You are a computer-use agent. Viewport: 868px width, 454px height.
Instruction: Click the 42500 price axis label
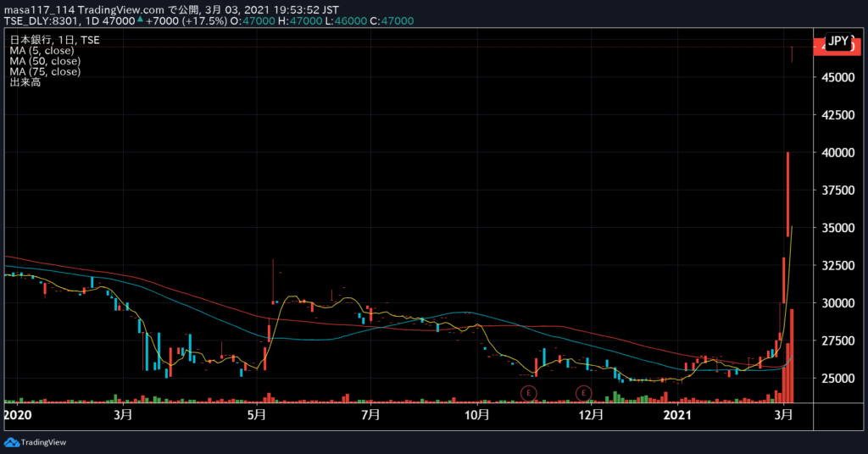837,115
